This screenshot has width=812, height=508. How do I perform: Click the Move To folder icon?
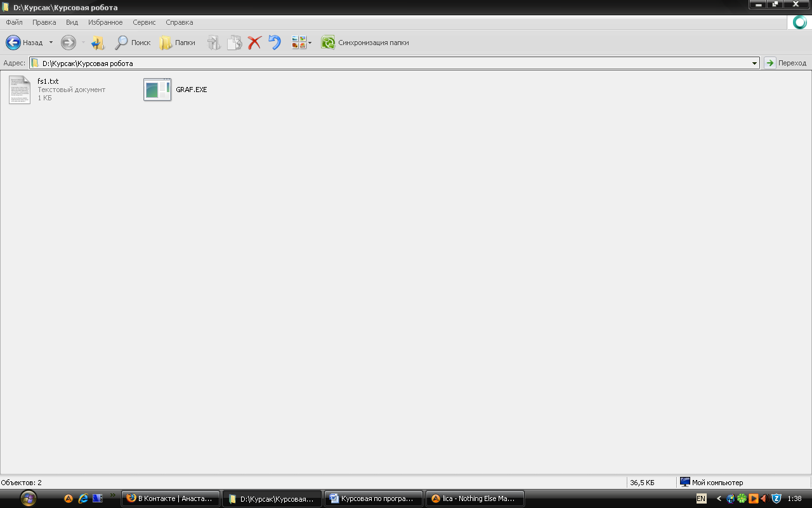(214, 43)
